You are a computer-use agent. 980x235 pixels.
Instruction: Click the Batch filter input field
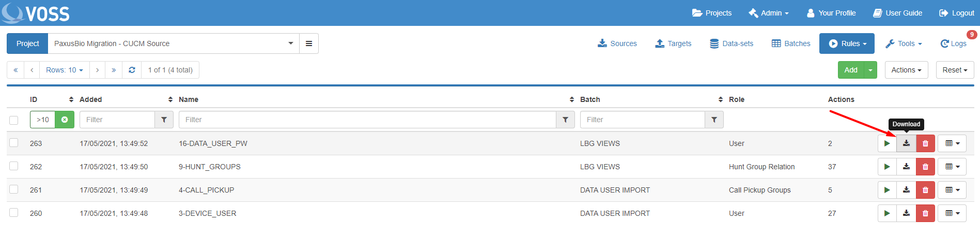(642, 120)
